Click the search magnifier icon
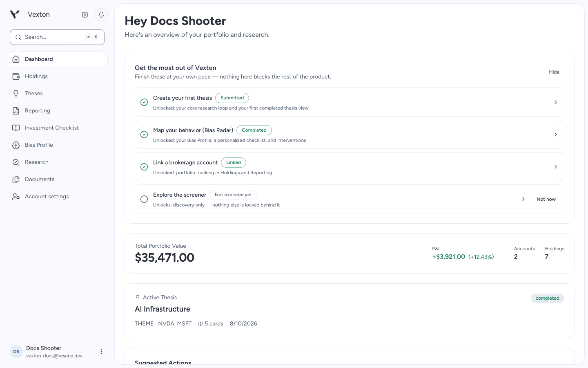 coord(18,37)
